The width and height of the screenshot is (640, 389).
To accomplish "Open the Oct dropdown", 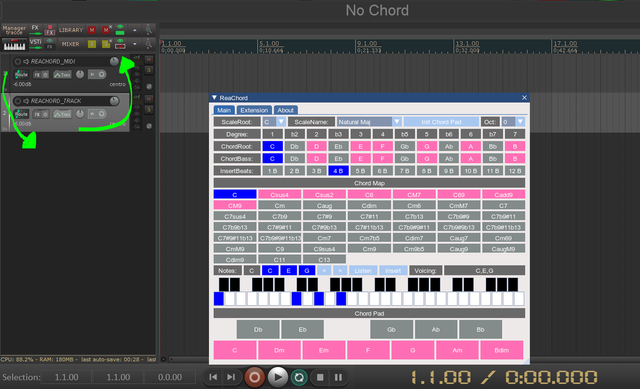I will tap(513, 122).
